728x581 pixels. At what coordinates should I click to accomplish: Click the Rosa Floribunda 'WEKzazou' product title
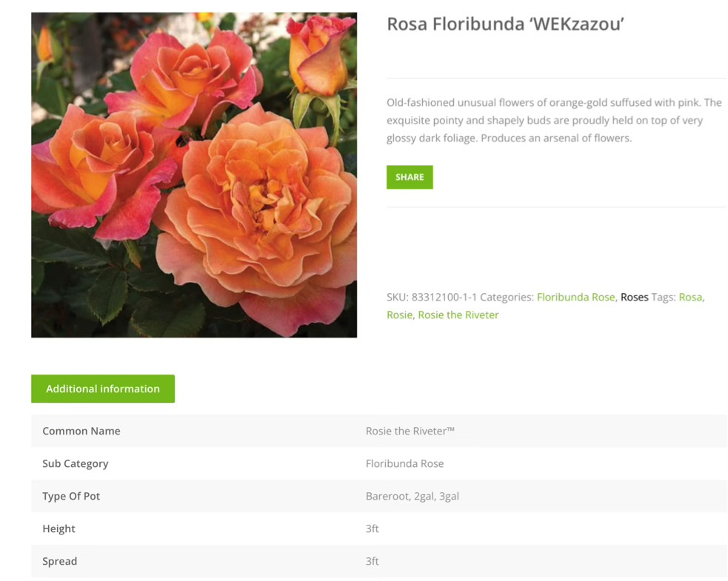pos(506,24)
